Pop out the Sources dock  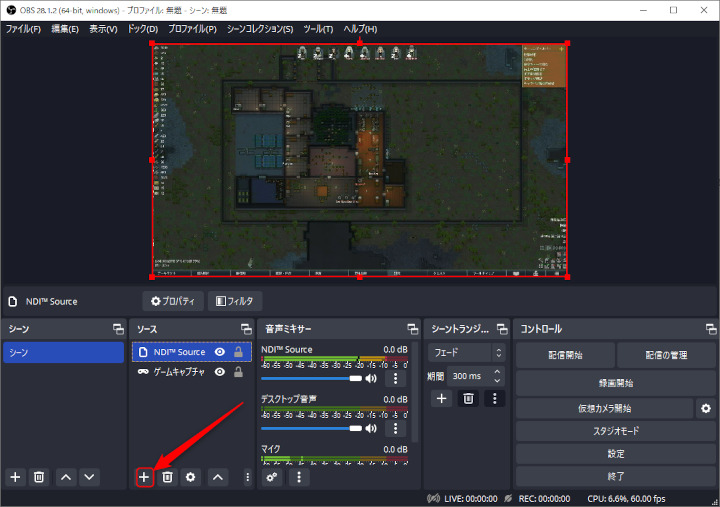(x=246, y=329)
